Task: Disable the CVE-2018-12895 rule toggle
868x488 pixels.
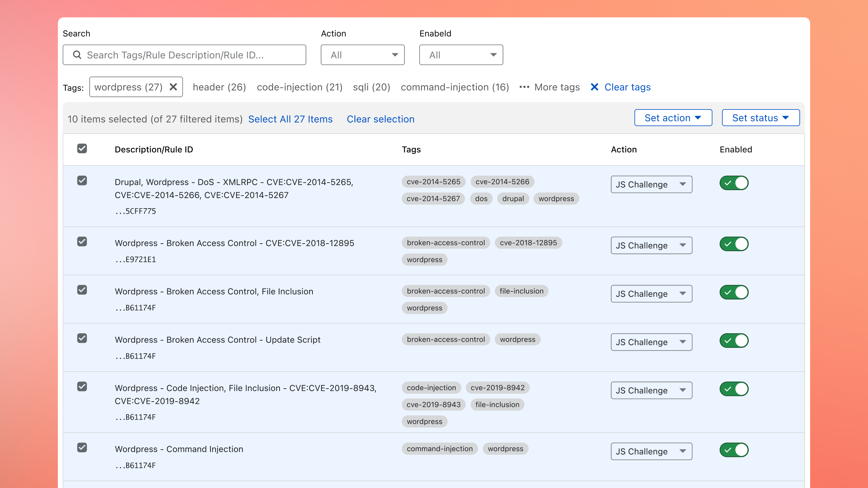Action: click(734, 244)
